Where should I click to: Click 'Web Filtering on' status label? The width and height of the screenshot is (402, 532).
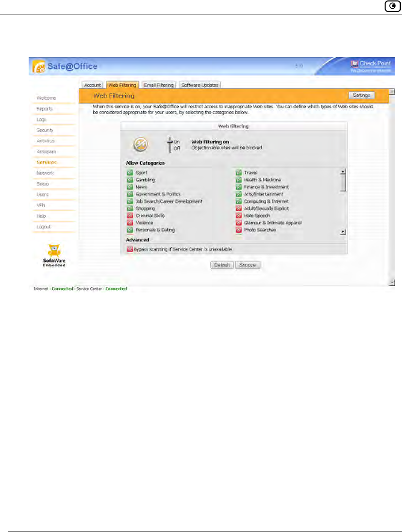point(210,142)
